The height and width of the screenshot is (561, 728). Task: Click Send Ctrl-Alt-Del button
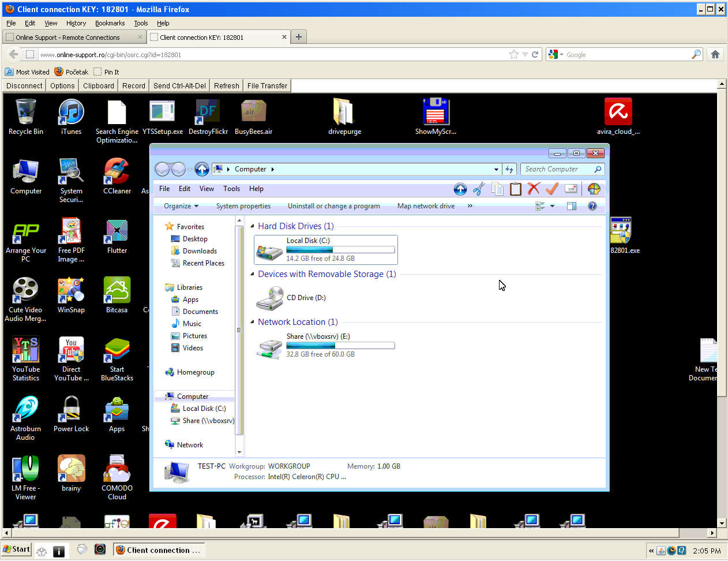coord(179,85)
